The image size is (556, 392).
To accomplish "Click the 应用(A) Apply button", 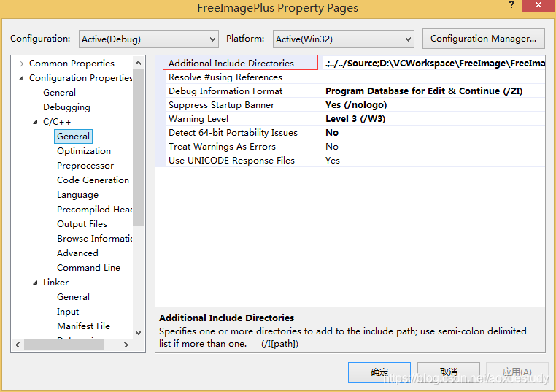I will [x=517, y=372].
